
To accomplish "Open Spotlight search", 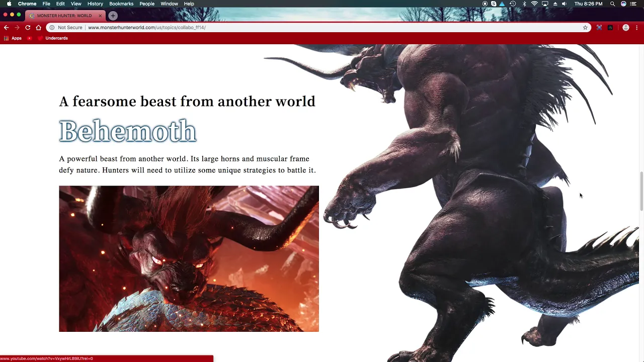I will tap(612, 4).
